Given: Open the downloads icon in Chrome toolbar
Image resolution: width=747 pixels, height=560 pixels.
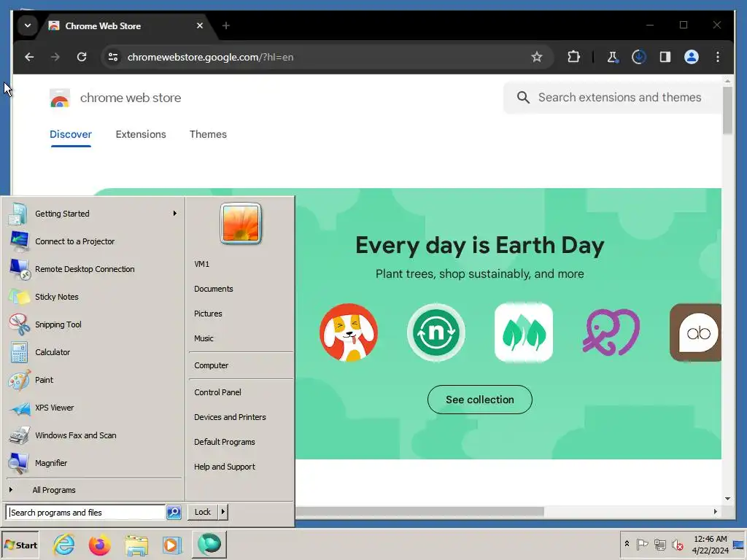Looking at the screenshot, I should [638, 57].
